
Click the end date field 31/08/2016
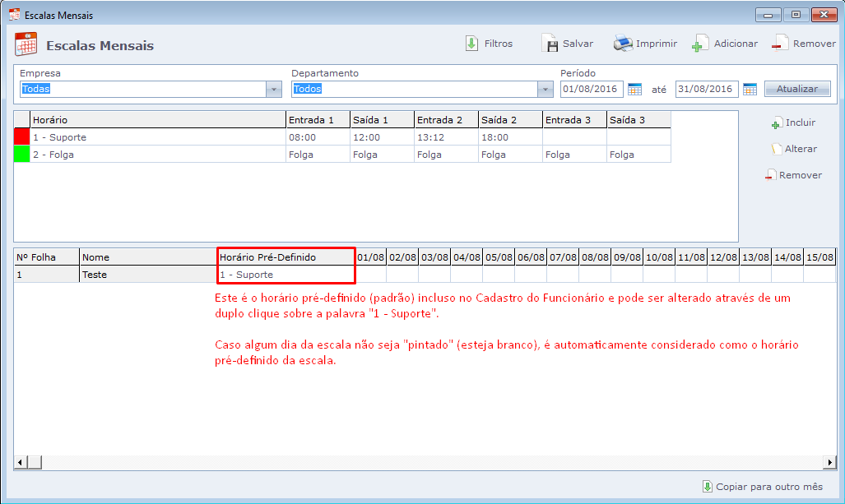tap(707, 90)
